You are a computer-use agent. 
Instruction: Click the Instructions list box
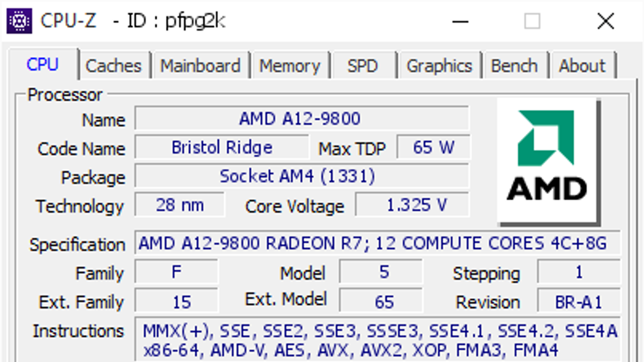click(x=378, y=340)
